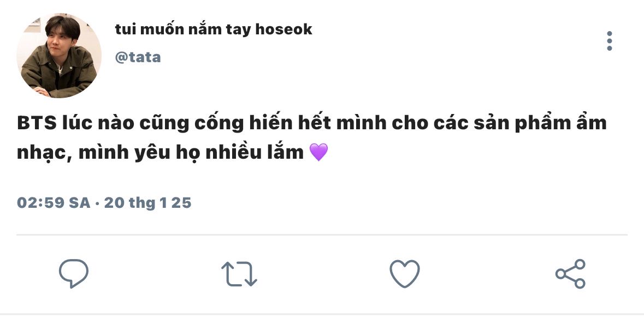
Task: Click the word BTS in the tweet
Action: coord(37,123)
